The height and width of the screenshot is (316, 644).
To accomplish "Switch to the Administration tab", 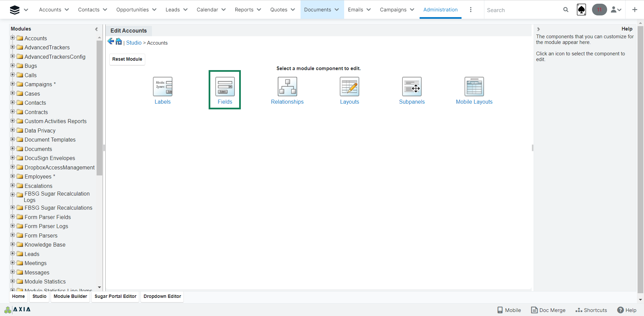I will (x=440, y=10).
